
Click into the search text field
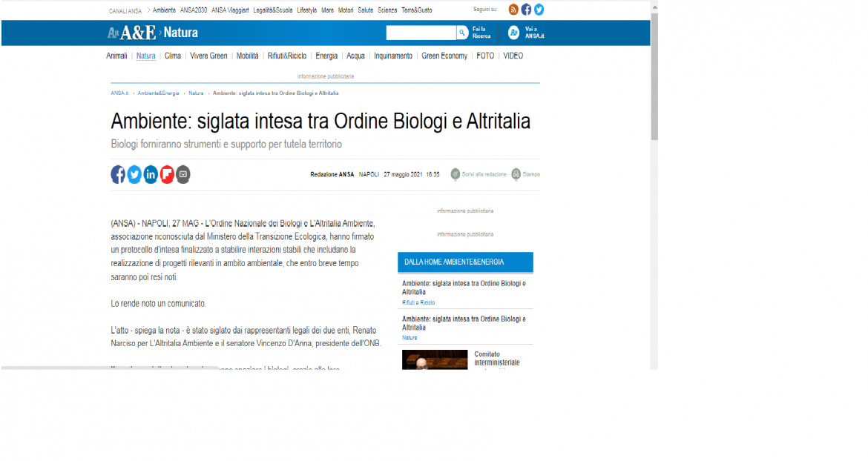pos(420,33)
